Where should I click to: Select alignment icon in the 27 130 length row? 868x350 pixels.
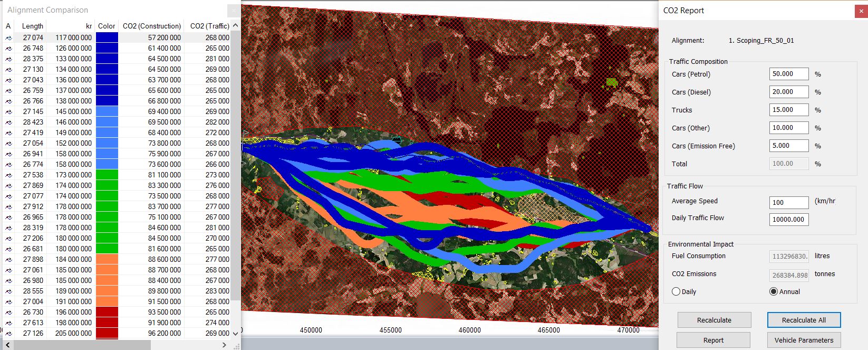pos(8,70)
